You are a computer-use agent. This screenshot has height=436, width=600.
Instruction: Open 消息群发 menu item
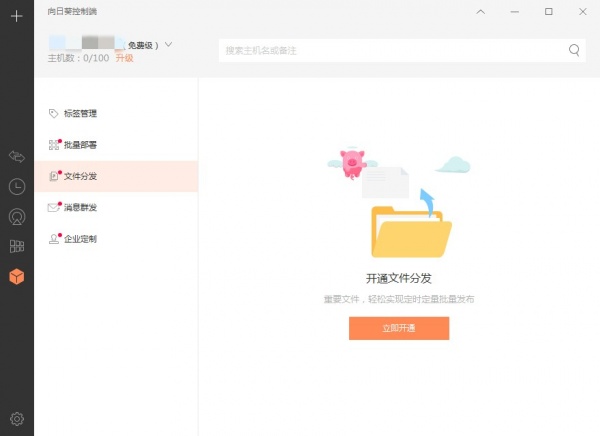[116, 207]
